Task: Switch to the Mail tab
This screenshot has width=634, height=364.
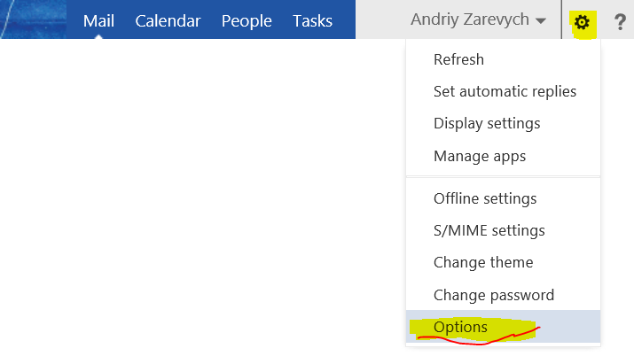Action: coord(98,20)
